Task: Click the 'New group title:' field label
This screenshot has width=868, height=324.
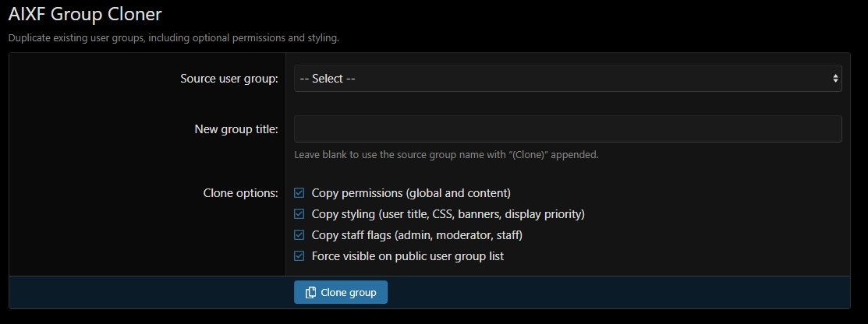Action: pos(236,129)
